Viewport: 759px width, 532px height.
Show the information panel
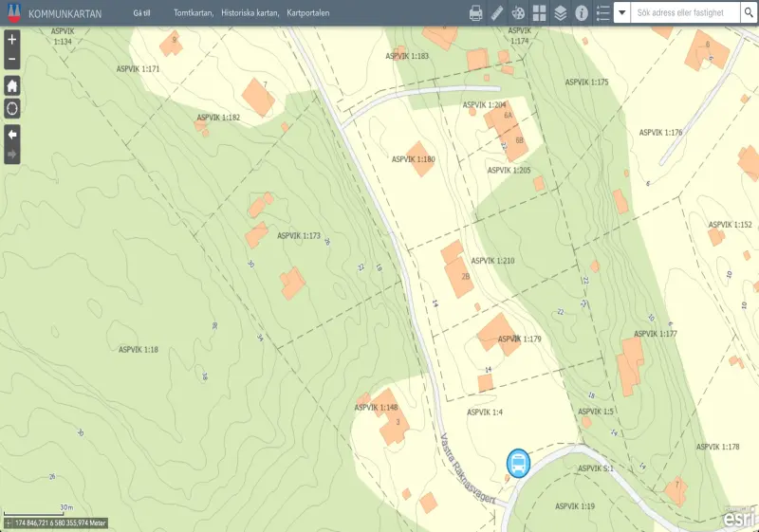[x=582, y=13]
